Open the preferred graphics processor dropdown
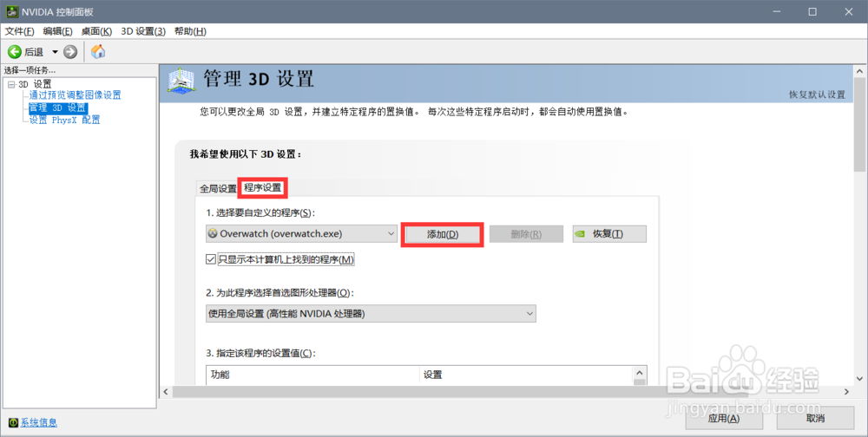 (371, 314)
